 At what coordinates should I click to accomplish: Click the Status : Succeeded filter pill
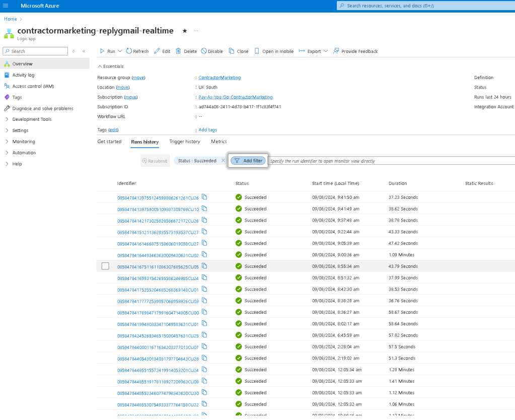(197, 161)
